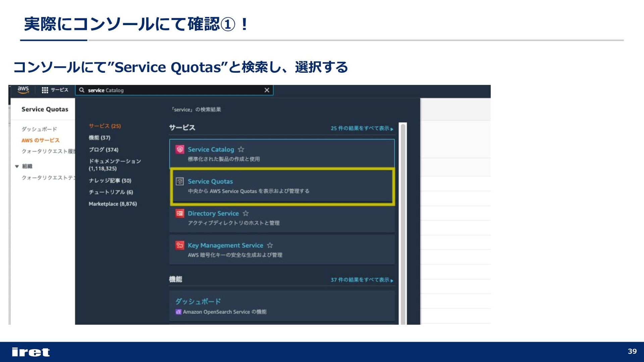
Task: Click the search magnifier icon
Action: (82, 90)
